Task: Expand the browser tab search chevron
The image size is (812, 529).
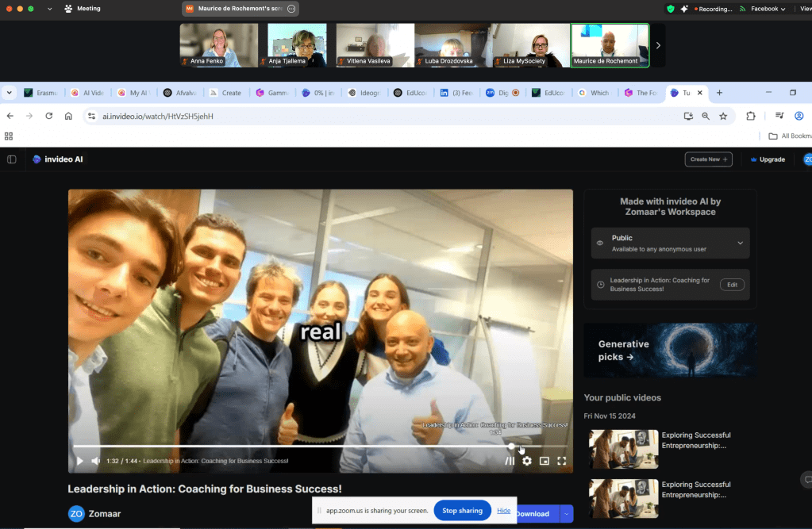Action: coord(10,93)
